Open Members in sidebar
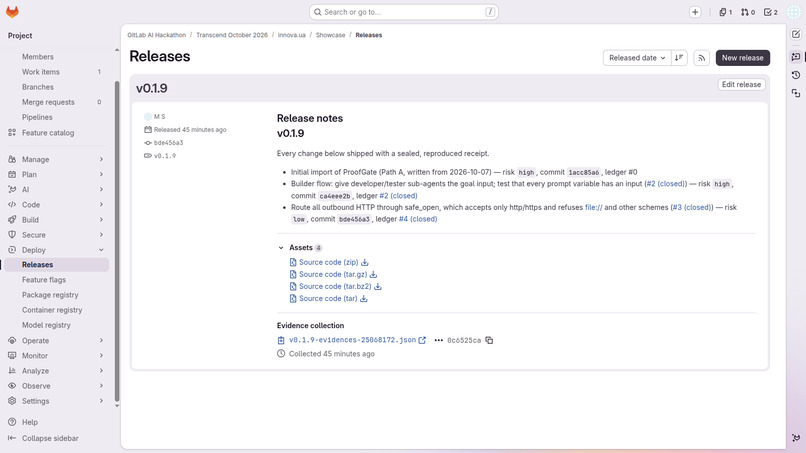 [x=57, y=57]
